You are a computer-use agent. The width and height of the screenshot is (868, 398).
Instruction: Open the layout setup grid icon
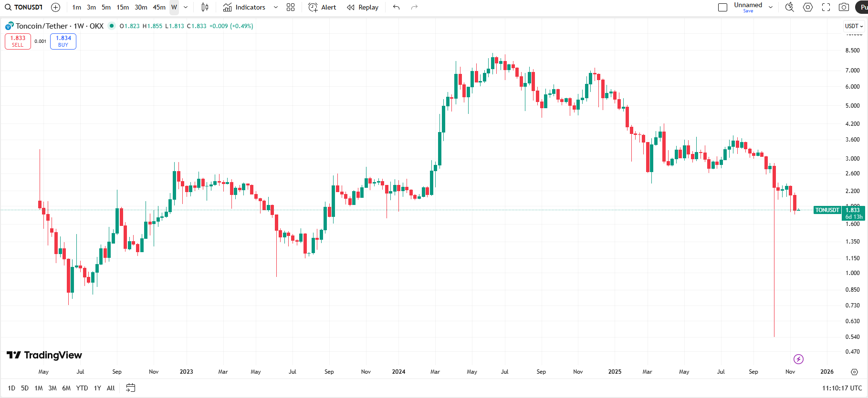(x=291, y=7)
